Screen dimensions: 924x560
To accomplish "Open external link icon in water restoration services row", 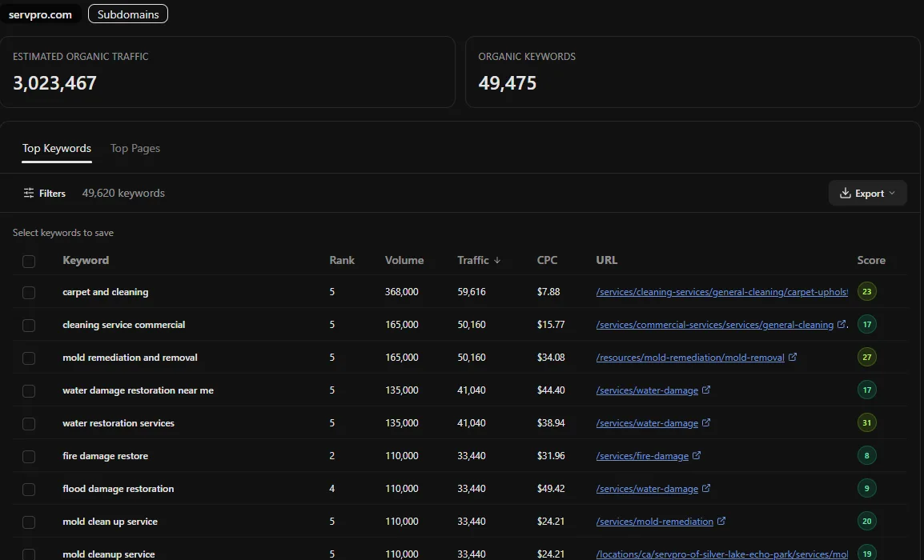I will [706, 422].
